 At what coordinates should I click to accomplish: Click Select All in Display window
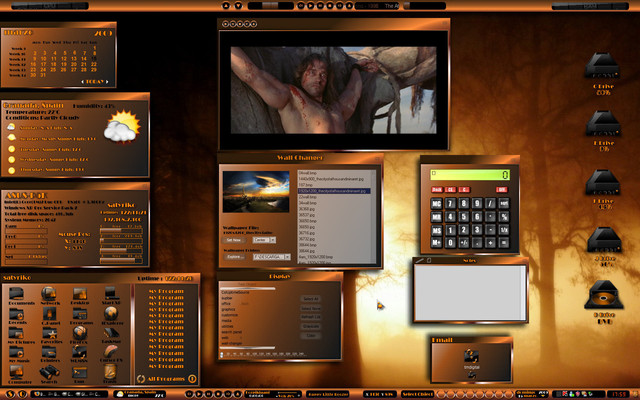click(x=311, y=299)
